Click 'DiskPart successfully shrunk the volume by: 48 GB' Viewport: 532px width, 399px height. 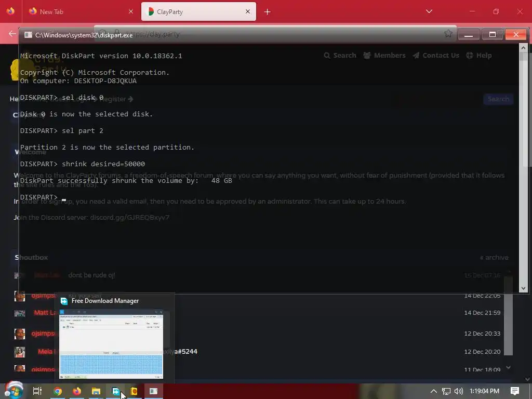[126, 180]
